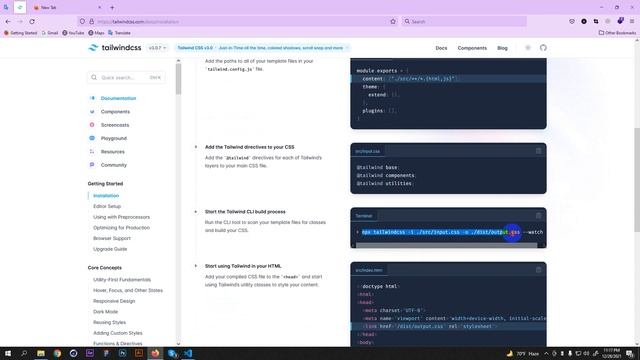The height and width of the screenshot is (360, 640).
Task: Reload the page with the refresh icon
Action: point(32,21)
